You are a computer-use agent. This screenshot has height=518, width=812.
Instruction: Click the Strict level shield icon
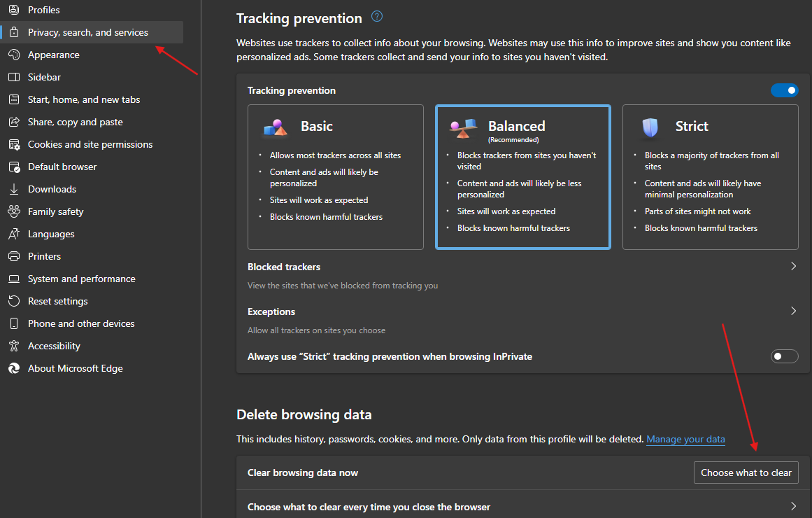[x=650, y=127]
